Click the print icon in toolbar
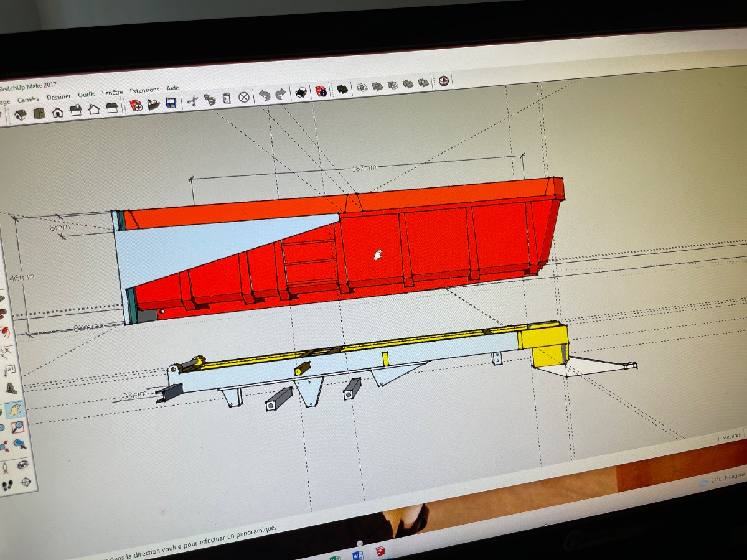This screenshot has width=747, height=560. point(301,93)
